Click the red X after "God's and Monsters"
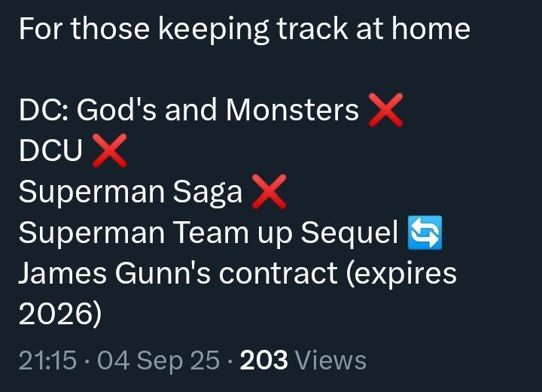 [385, 112]
